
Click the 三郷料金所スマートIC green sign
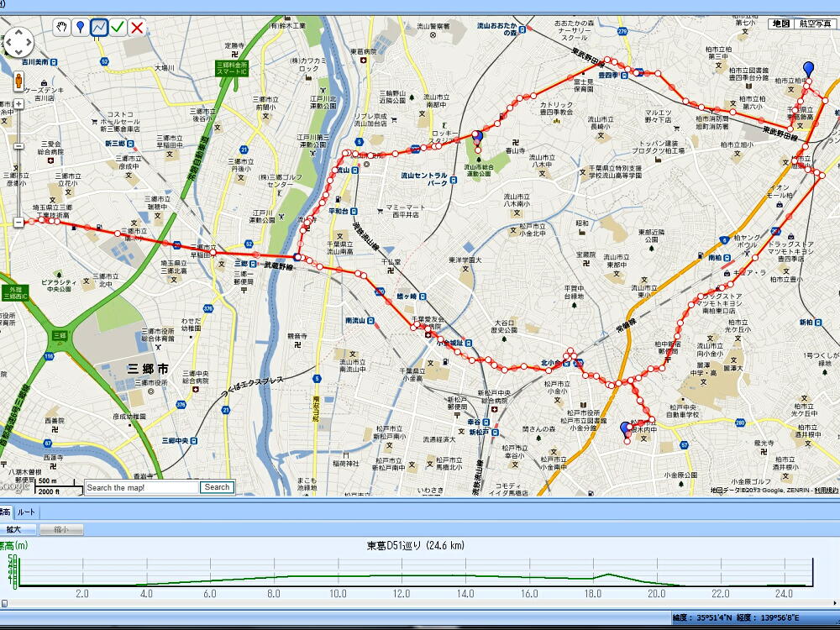(233, 68)
